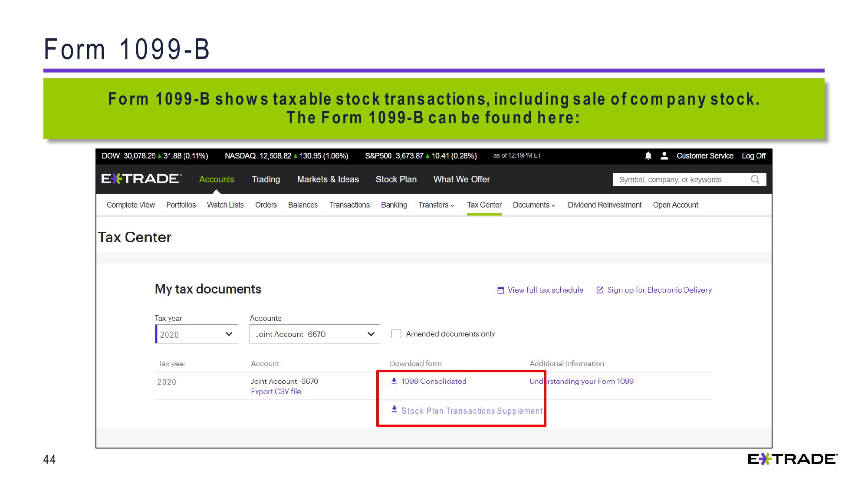
Task: Click the 2020 tax year table cell
Action: coord(167,382)
